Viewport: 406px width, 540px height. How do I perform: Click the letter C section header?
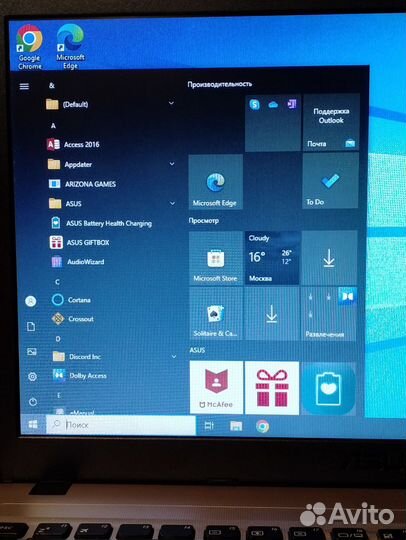click(x=57, y=282)
